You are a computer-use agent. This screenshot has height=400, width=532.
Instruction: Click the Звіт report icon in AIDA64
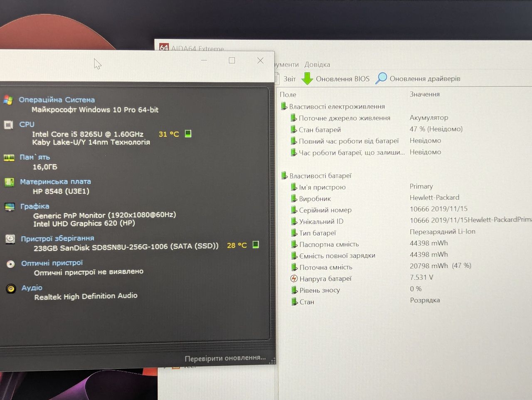[278, 78]
